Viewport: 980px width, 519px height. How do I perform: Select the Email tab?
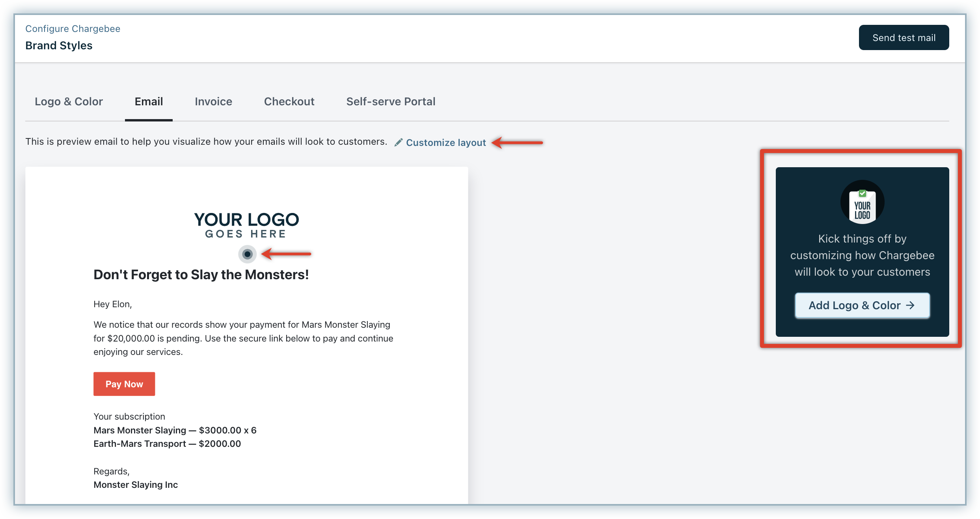tap(149, 102)
